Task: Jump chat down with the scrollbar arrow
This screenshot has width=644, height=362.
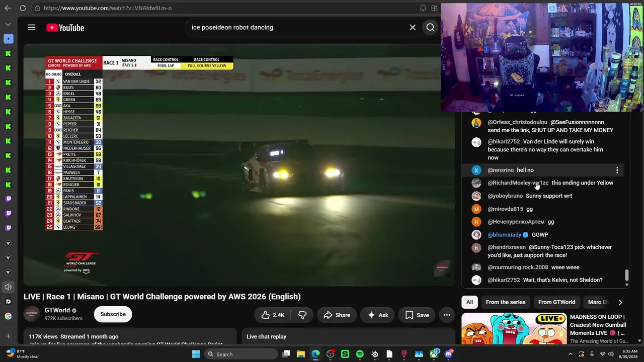Action: (626, 285)
